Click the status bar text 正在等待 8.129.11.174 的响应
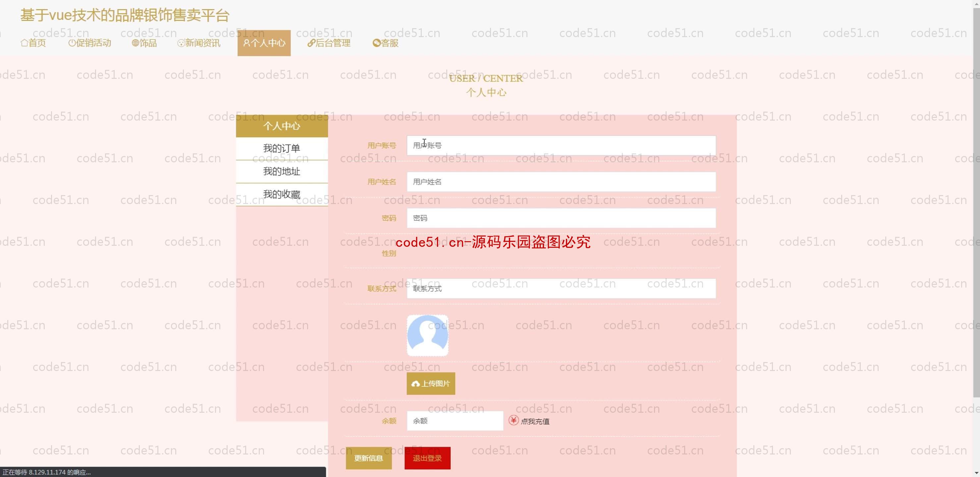 46,472
